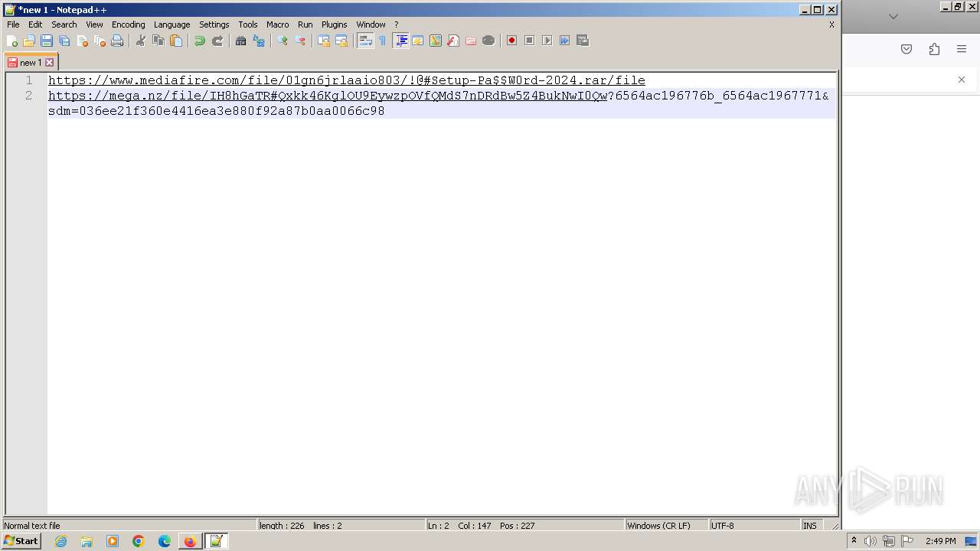Launch Internet Explorer from the taskbar
Screen dimensions: 980x551
(x=60, y=541)
